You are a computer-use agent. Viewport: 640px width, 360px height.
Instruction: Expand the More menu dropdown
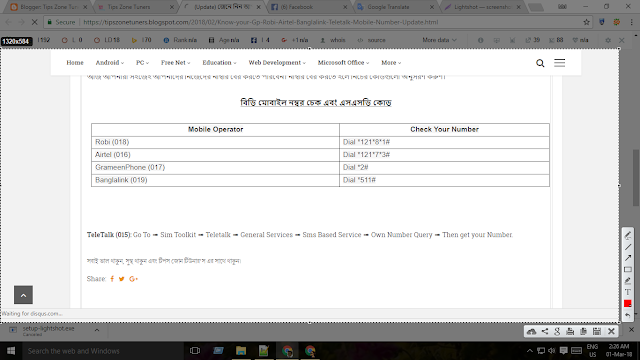point(391,62)
